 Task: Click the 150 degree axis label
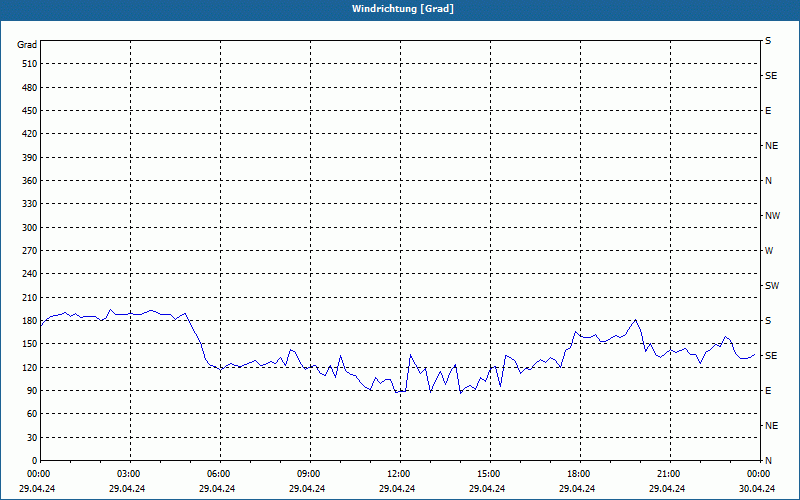[30, 344]
